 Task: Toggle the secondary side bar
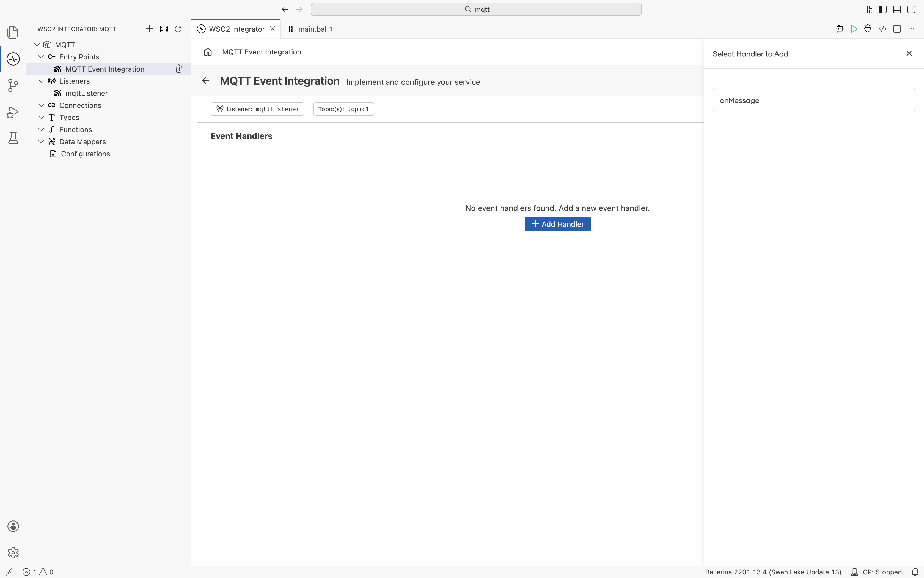(x=911, y=10)
